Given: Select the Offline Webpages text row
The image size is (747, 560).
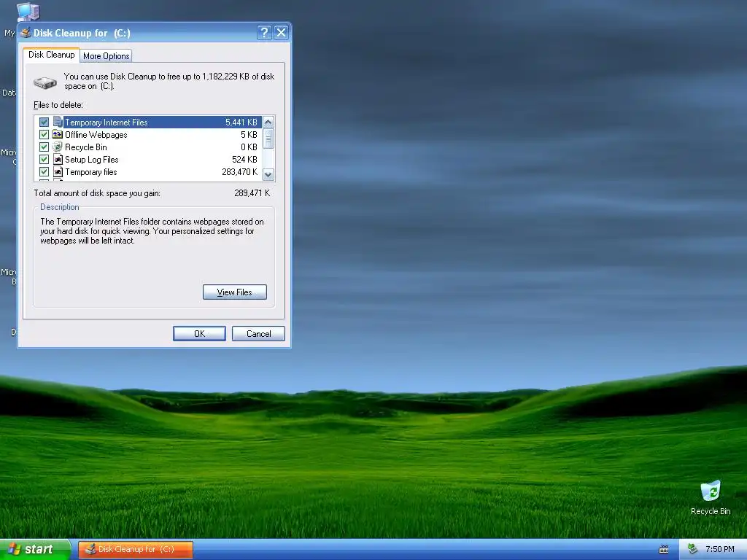Looking at the screenshot, I should 96,135.
